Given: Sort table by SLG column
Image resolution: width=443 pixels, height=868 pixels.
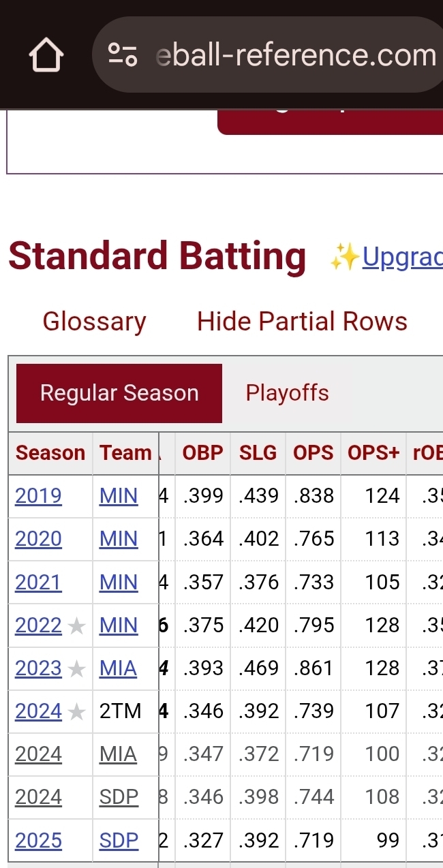Looking at the screenshot, I should [x=258, y=453].
